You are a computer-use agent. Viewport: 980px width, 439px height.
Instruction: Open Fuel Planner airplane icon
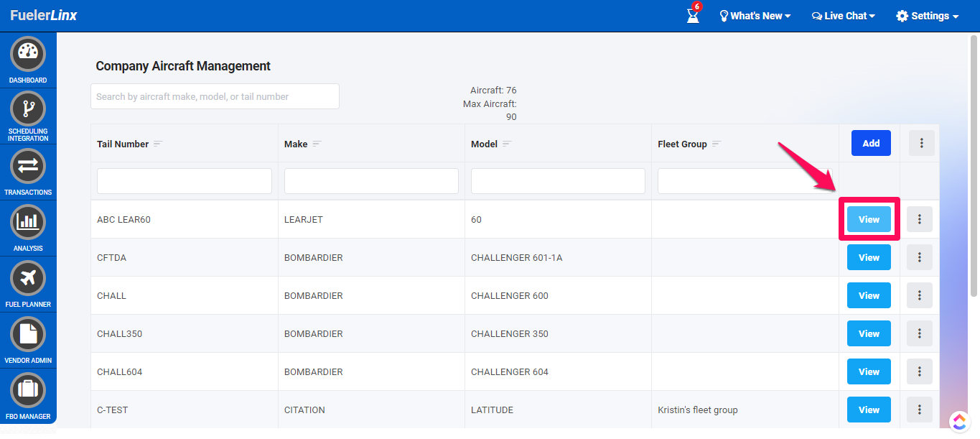[28, 278]
